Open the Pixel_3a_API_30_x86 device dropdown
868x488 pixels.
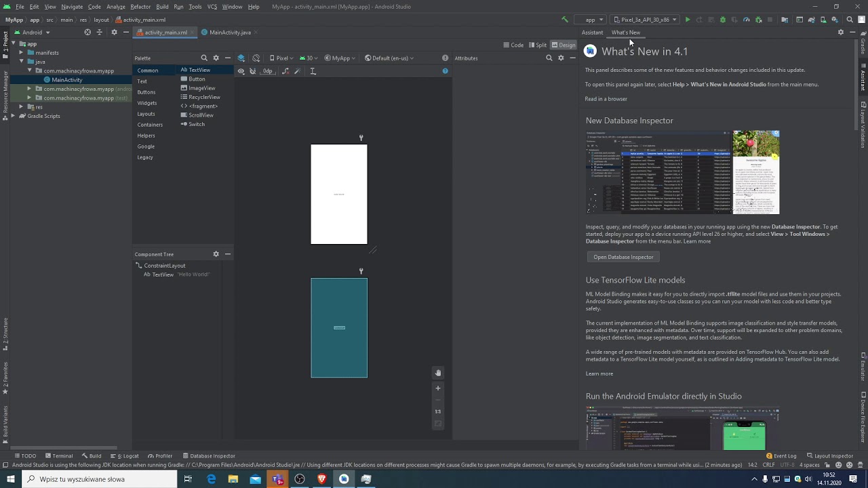[645, 20]
